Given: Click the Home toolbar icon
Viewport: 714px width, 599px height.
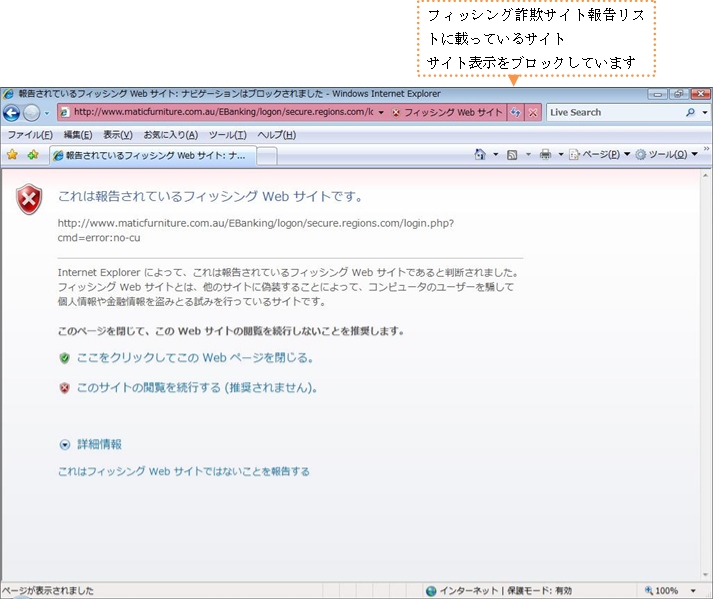Looking at the screenshot, I should pyautogui.click(x=481, y=155).
